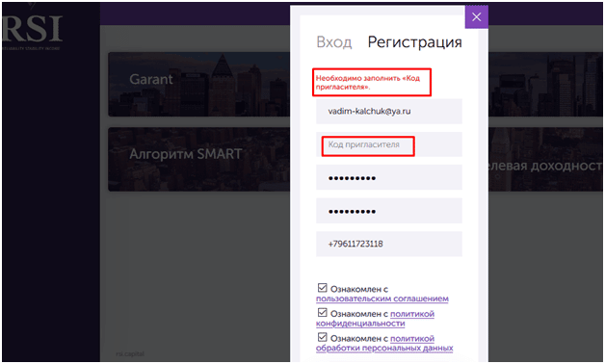Click the RSI logo in the sidebar
The image size is (605, 364).
pos(33,29)
